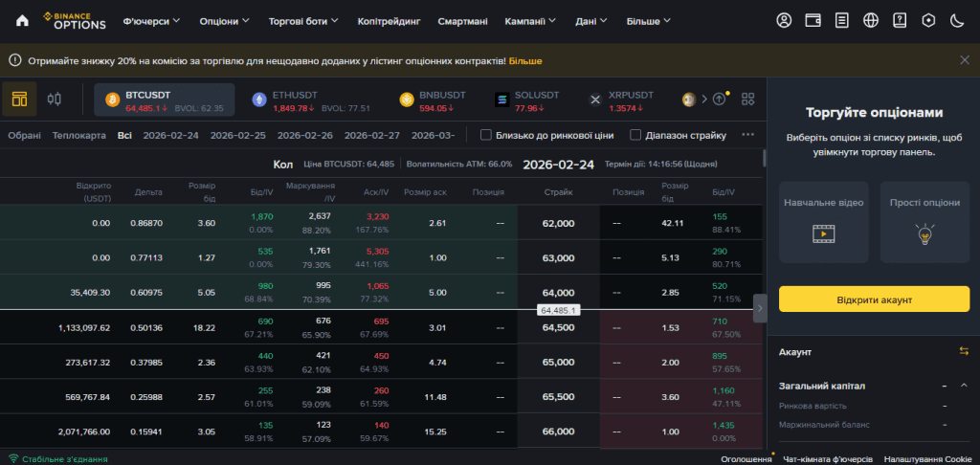Expand the Ф'ючерси dropdown menu

point(152,21)
